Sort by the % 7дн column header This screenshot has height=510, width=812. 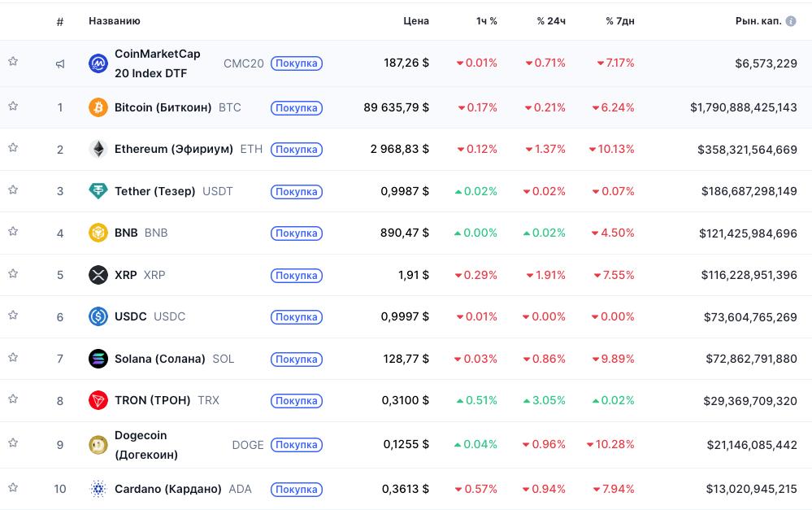point(619,21)
